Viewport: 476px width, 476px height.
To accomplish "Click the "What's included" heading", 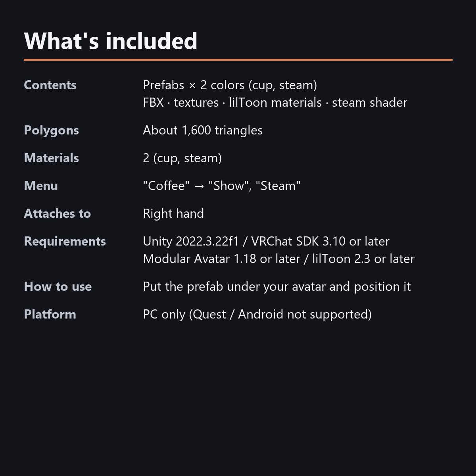I will pyautogui.click(x=111, y=41).
